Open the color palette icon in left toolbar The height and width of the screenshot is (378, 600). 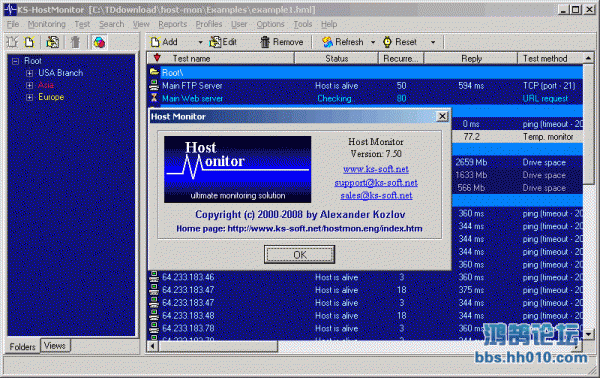[x=99, y=42]
